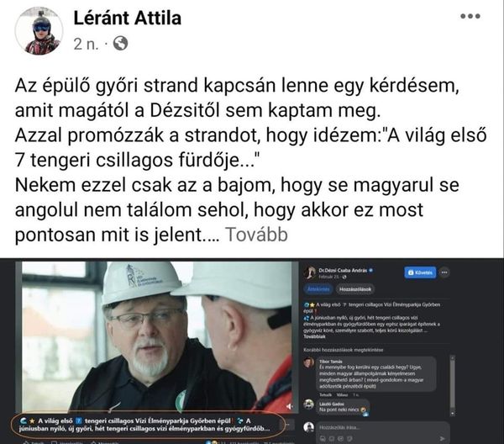Send the comment with the arrow icon
The image size is (504, 444).
[x=442, y=438]
